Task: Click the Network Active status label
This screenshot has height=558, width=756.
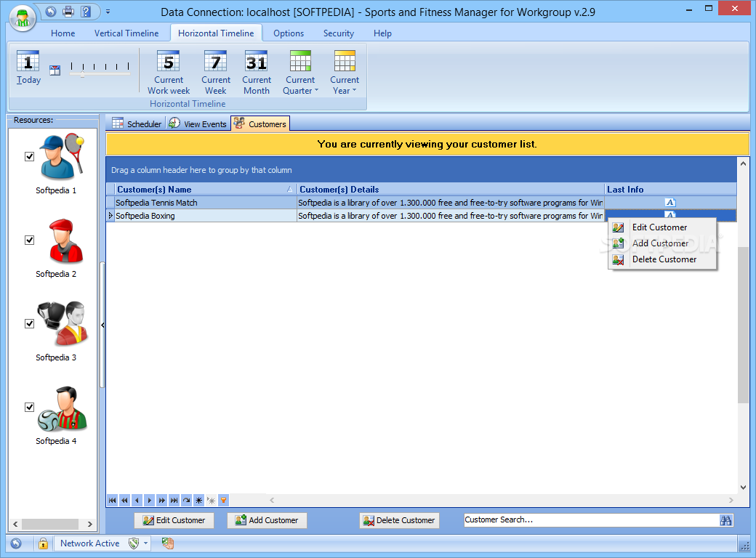Action: pos(89,543)
